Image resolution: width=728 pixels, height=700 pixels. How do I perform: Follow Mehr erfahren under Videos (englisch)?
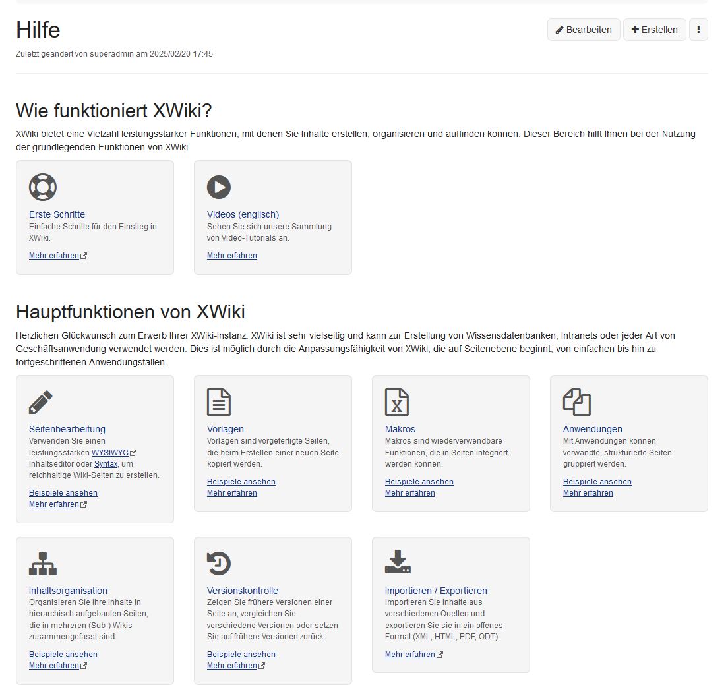[x=231, y=256]
